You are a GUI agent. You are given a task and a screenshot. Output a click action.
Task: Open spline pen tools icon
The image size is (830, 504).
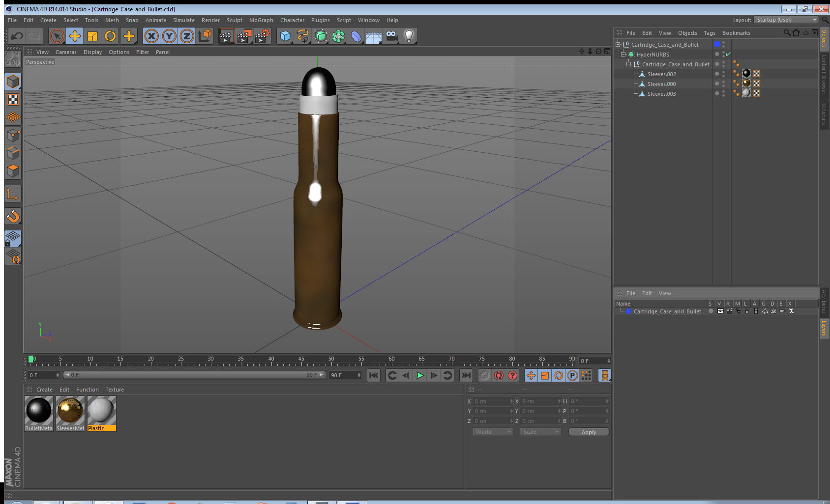(303, 36)
